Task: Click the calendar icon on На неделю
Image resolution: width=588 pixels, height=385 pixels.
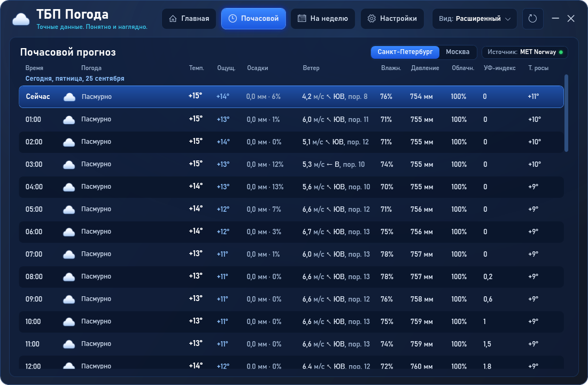Action: pos(302,18)
